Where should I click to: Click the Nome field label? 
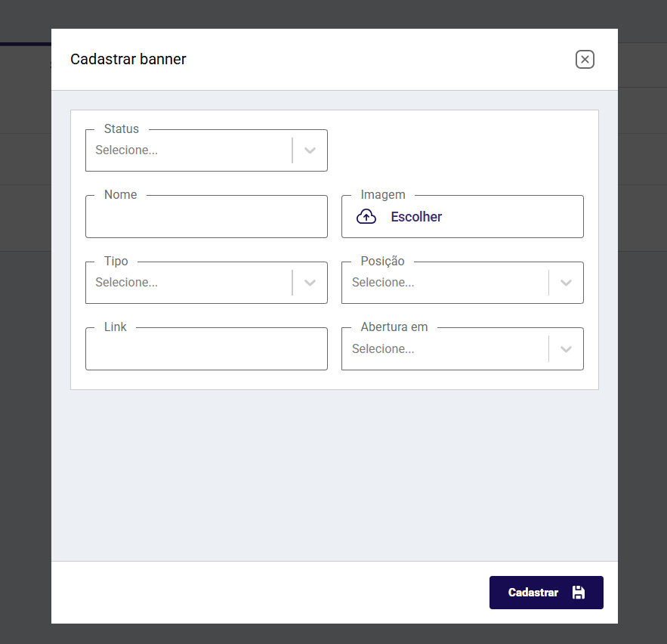click(x=120, y=194)
